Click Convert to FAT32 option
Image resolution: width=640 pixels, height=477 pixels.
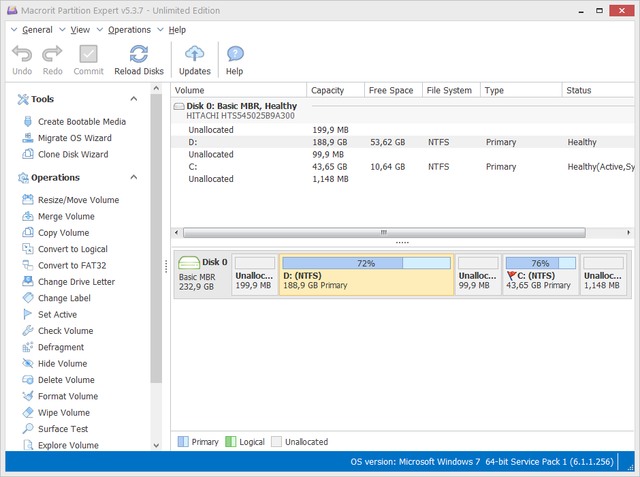click(72, 265)
